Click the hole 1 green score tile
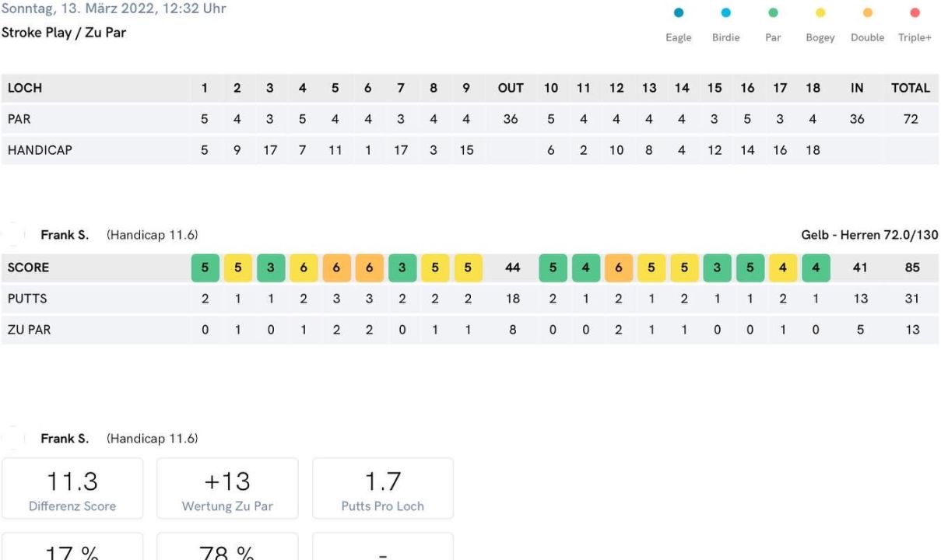941x560 pixels. (205, 268)
